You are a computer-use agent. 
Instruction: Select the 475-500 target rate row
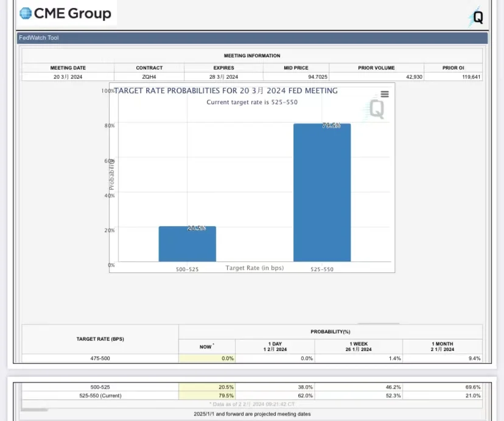100,358
